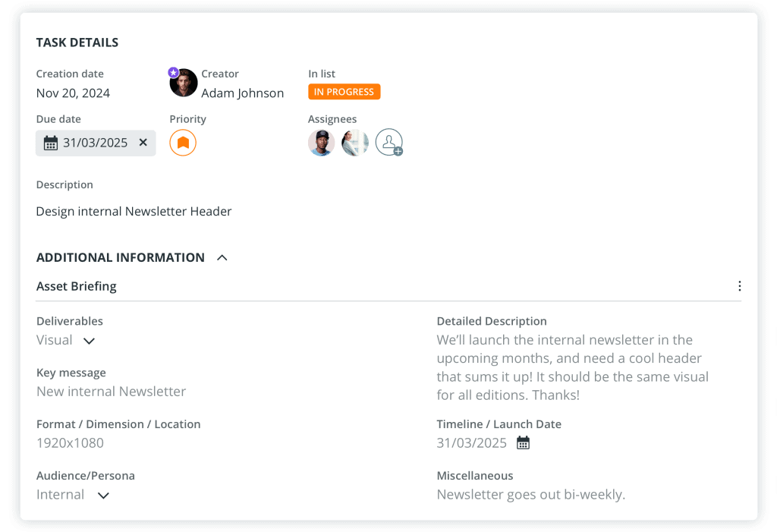This screenshot has width=777, height=532.
Task: Click the Key message New internal Newsletter
Action: (111, 391)
